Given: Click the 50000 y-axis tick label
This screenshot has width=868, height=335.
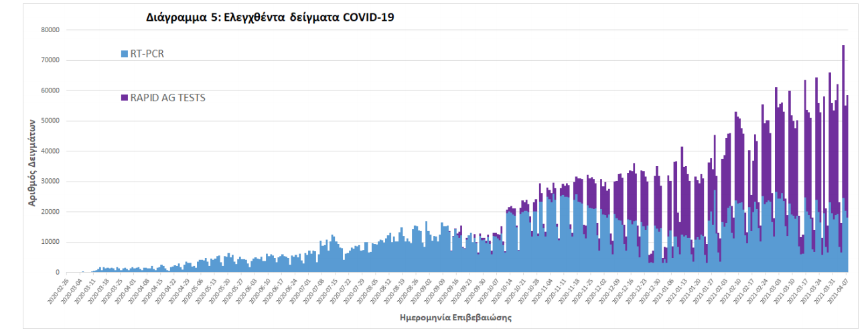Looking at the screenshot, I should [51, 121].
